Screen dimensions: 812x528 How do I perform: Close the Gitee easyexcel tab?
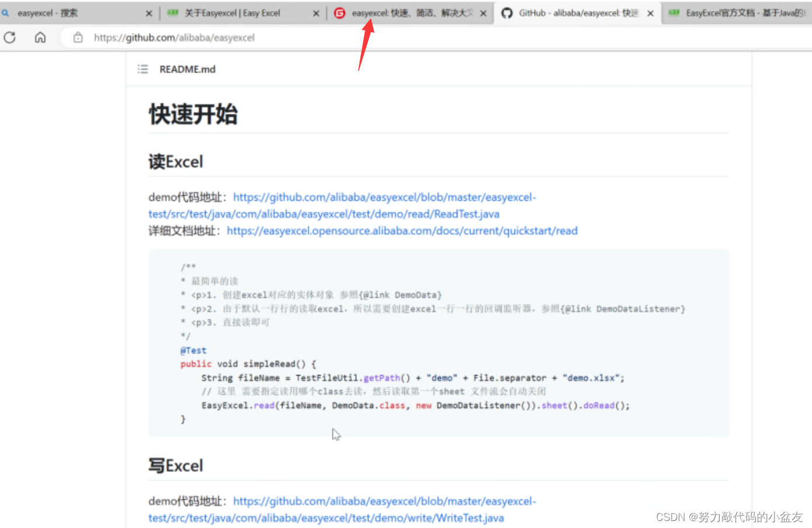click(x=483, y=13)
